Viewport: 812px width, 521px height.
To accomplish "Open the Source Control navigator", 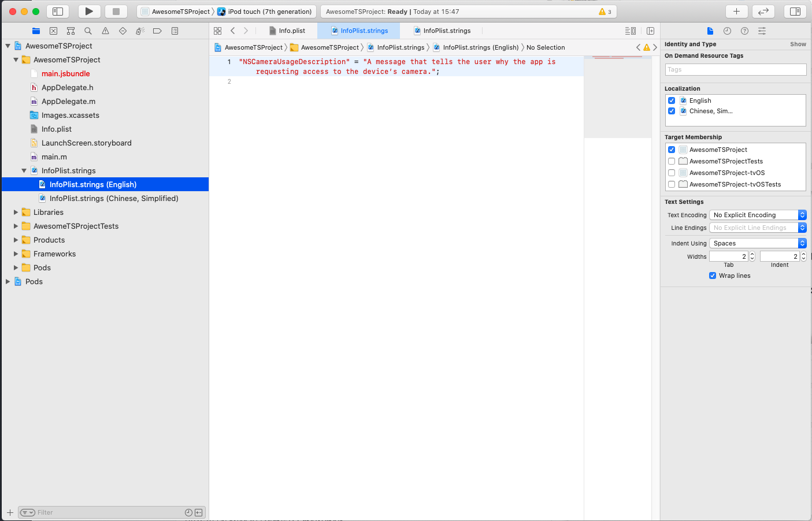I will click(53, 31).
